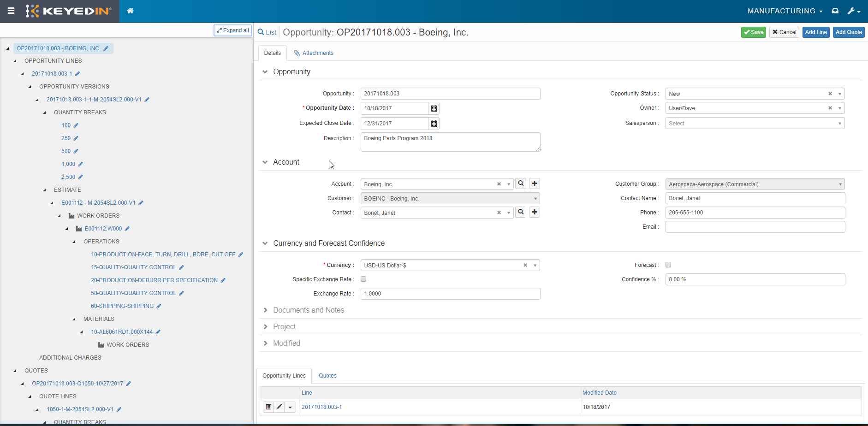Collapse the Account section
This screenshot has height=426, width=868.
(265, 162)
